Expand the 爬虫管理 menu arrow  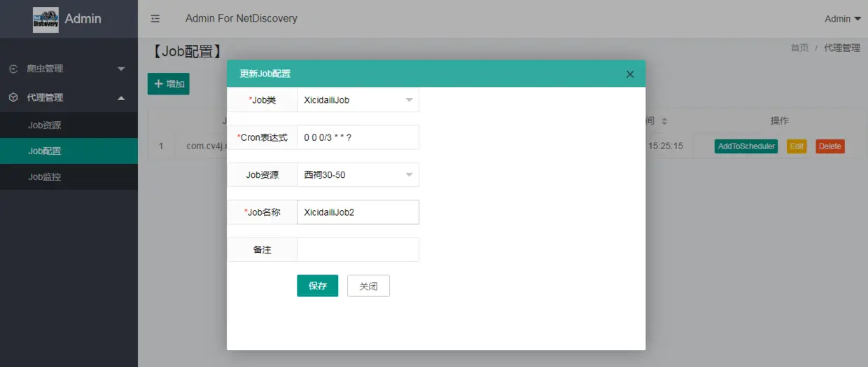coord(121,69)
